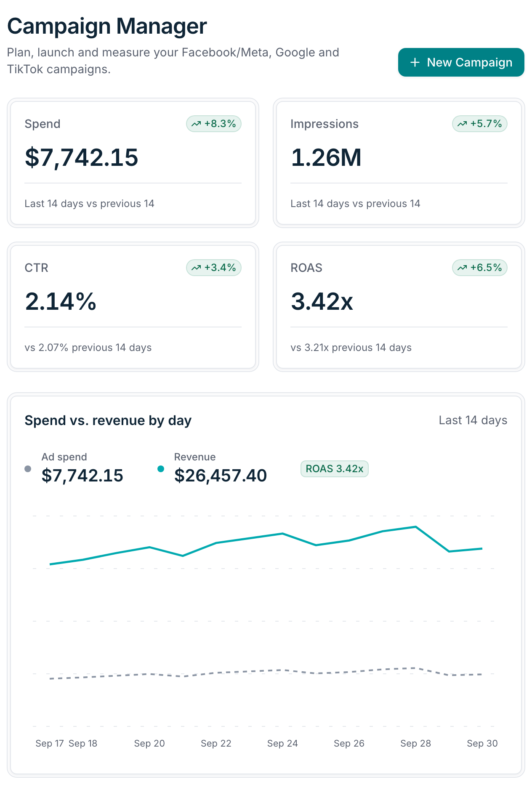Click the CTR card title label
Screen dimensions: 532x787
click(x=37, y=268)
